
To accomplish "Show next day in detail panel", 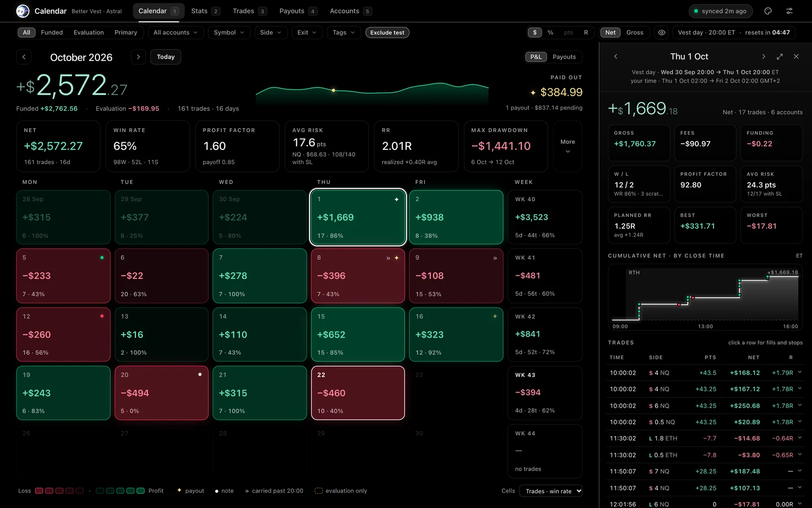I will click(763, 56).
